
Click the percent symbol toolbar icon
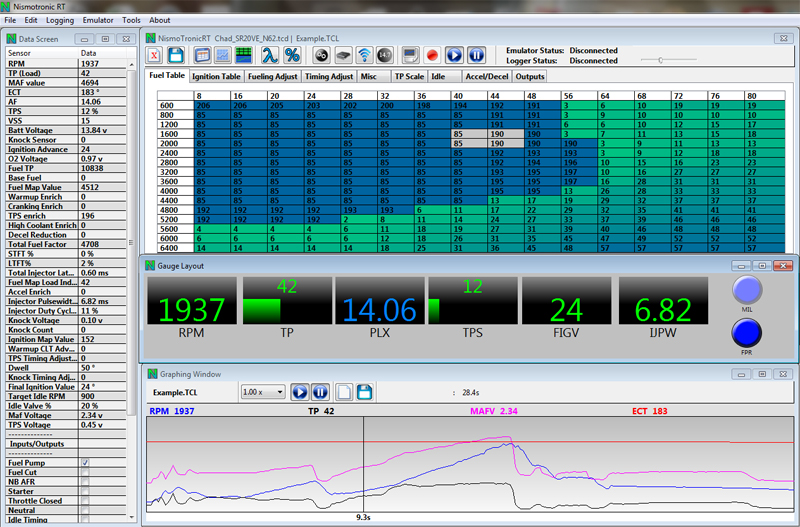pyautogui.click(x=292, y=55)
